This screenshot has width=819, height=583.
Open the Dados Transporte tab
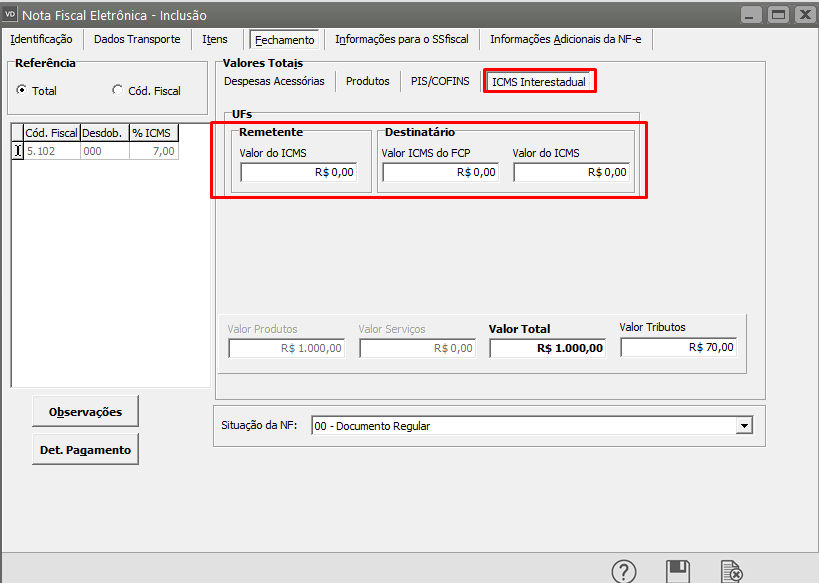pos(137,39)
